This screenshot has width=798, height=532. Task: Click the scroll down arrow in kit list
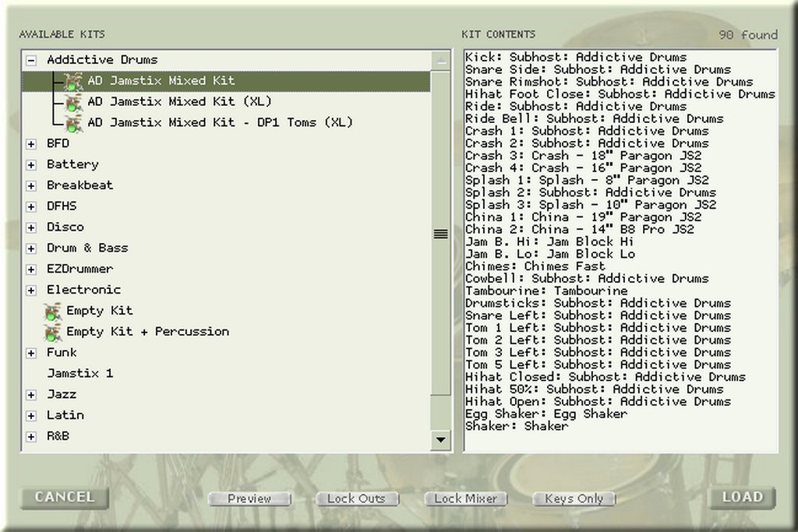pos(441,440)
